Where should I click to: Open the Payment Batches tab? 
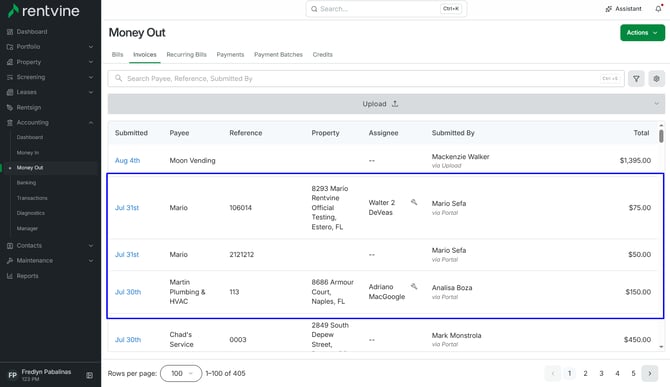tap(278, 55)
